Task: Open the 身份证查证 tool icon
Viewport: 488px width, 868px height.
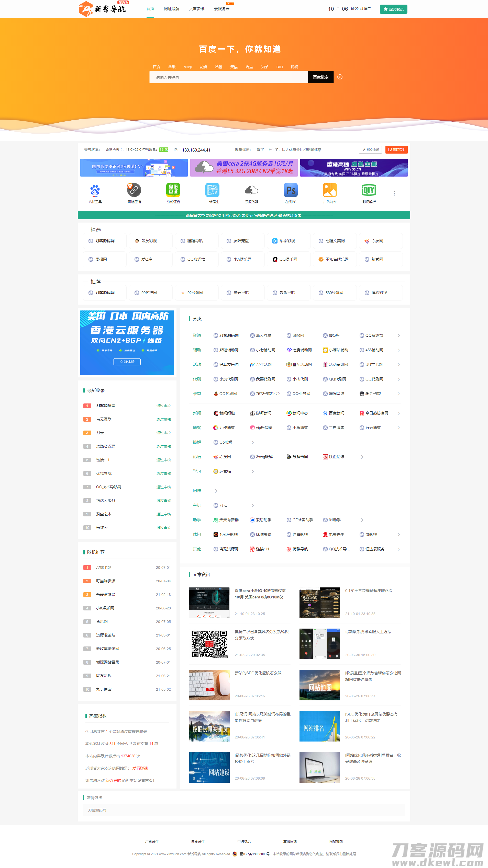Action: pos(173,190)
